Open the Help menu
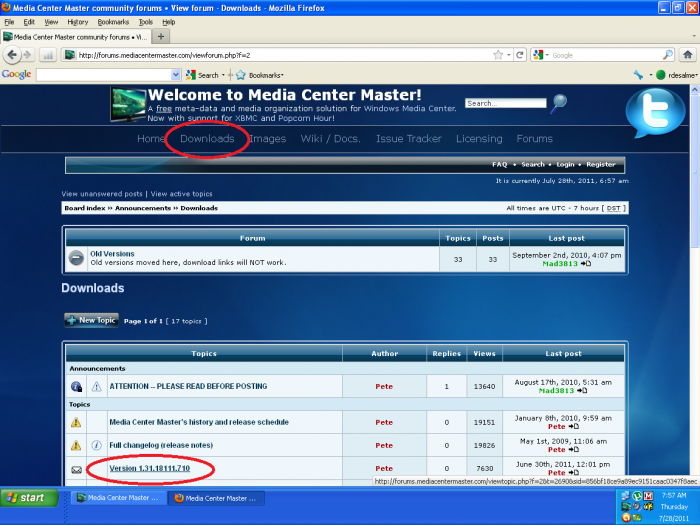 168,22
